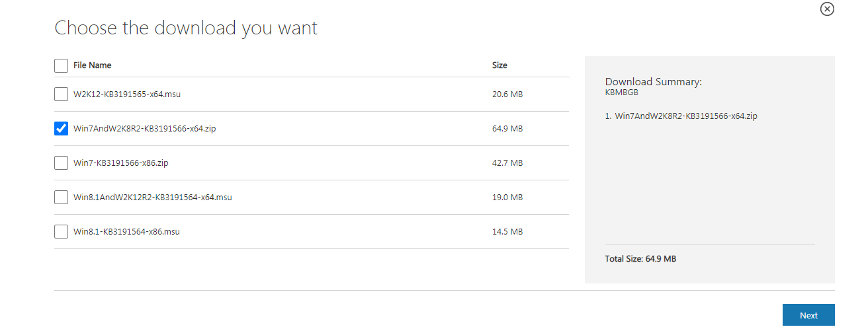Tick the Win8.1-KB3191564-x86.msu checkbox
This screenshot has width=868, height=333.
[61, 232]
